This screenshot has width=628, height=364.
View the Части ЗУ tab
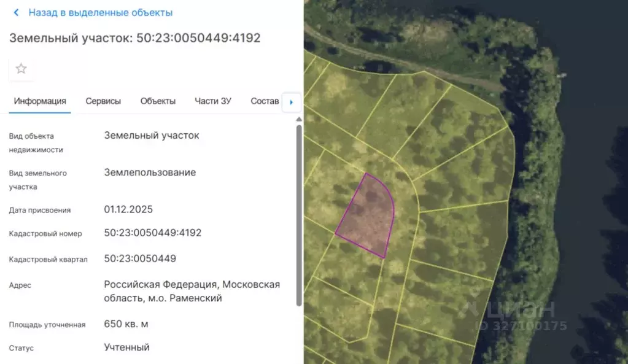(212, 101)
